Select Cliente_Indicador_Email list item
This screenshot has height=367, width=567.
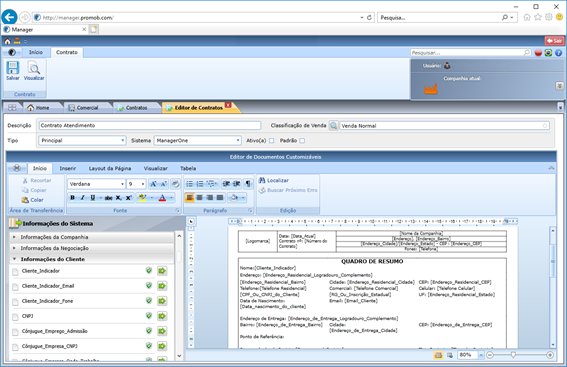coord(83,286)
